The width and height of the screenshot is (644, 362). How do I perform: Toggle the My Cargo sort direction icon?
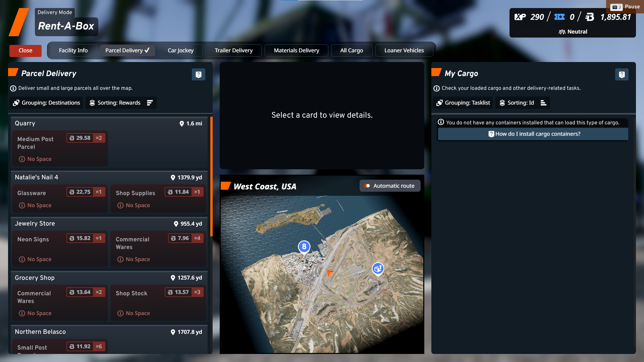click(x=543, y=103)
